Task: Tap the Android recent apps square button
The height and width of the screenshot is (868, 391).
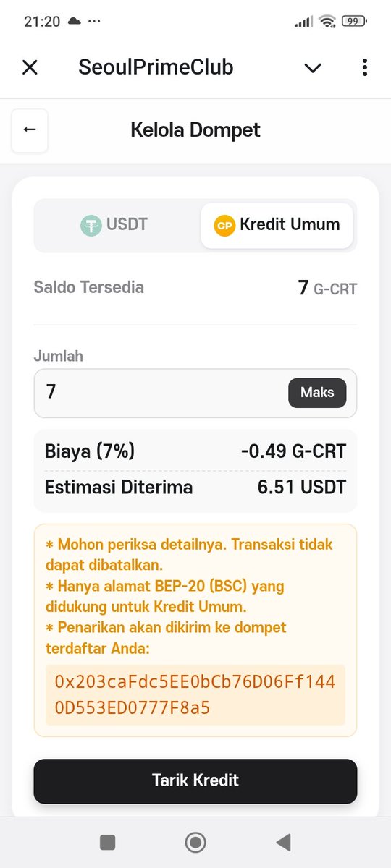Action: [x=108, y=842]
